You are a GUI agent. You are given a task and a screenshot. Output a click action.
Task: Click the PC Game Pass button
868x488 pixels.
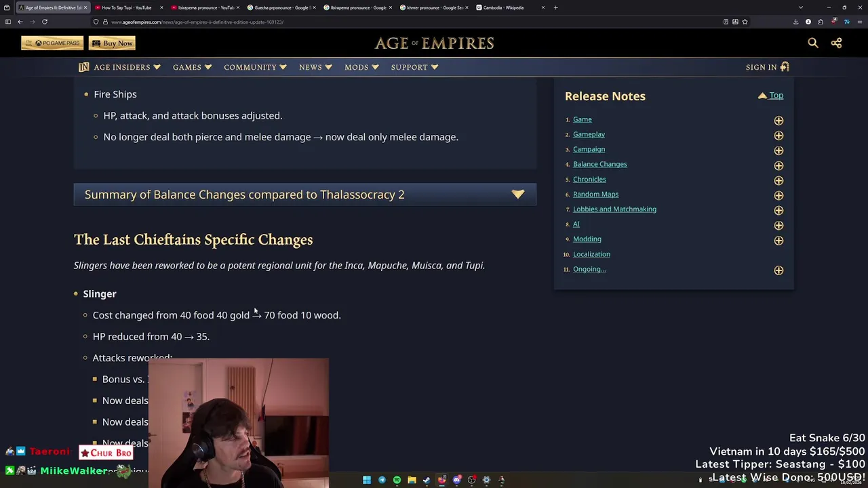click(x=52, y=43)
